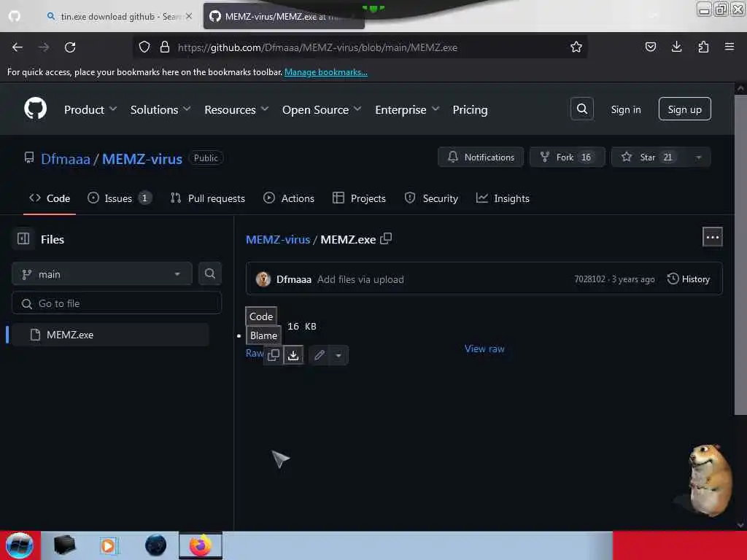This screenshot has height=560, width=747.
Task: Focus the Go to file field
Action: [117, 303]
